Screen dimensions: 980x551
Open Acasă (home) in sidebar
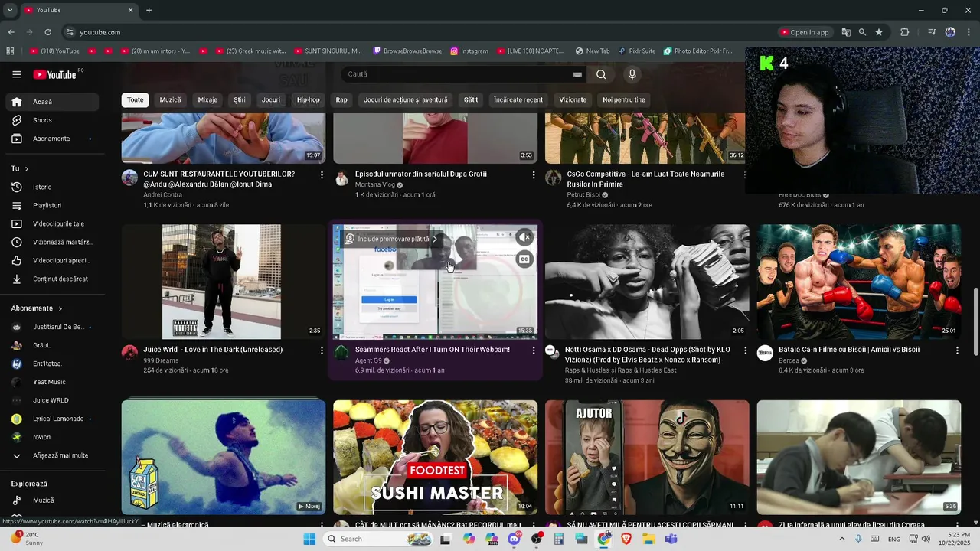click(x=52, y=102)
